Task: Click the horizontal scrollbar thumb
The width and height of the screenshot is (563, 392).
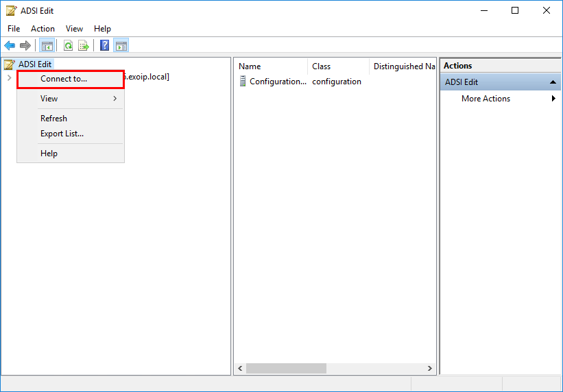Action: point(286,368)
